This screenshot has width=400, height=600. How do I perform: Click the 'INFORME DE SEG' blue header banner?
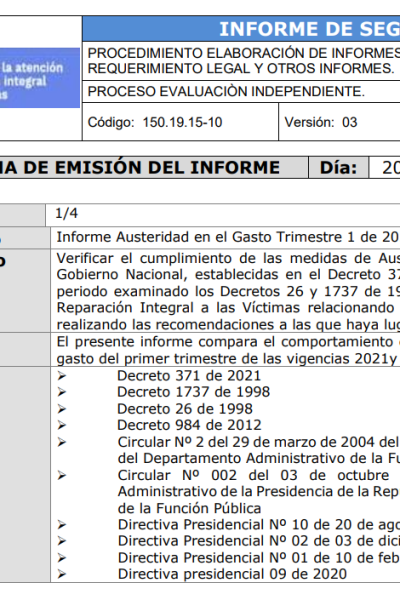[241, 29]
